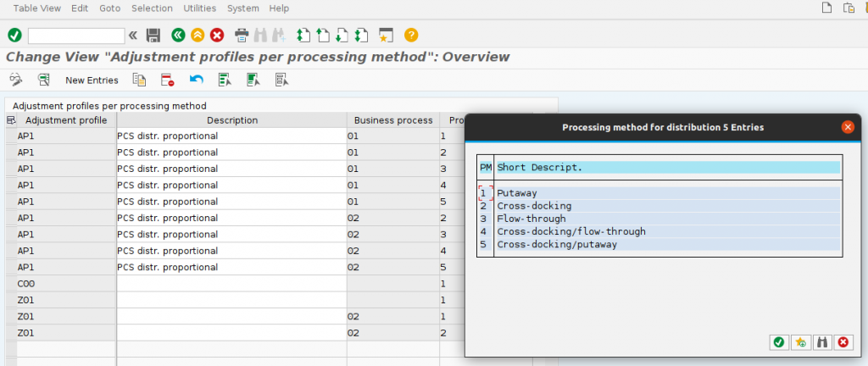The image size is (868, 366).
Task: Click the Find Next binoculars icon
Action: [x=278, y=36]
